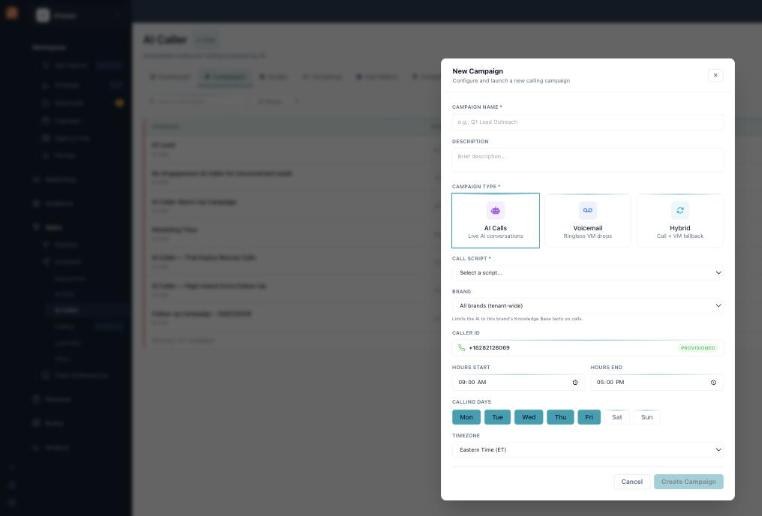Deselect Wed calling day
The height and width of the screenshot is (516, 762).
[x=529, y=417]
